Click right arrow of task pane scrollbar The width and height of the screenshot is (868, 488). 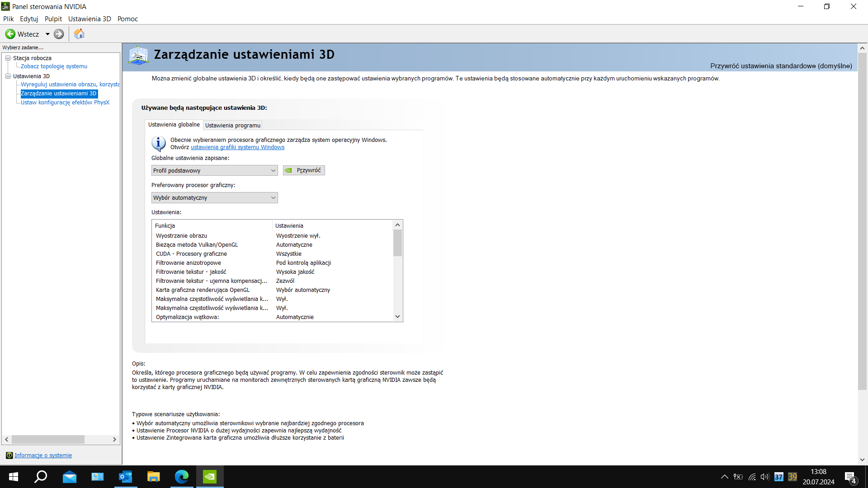tap(114, 440)
